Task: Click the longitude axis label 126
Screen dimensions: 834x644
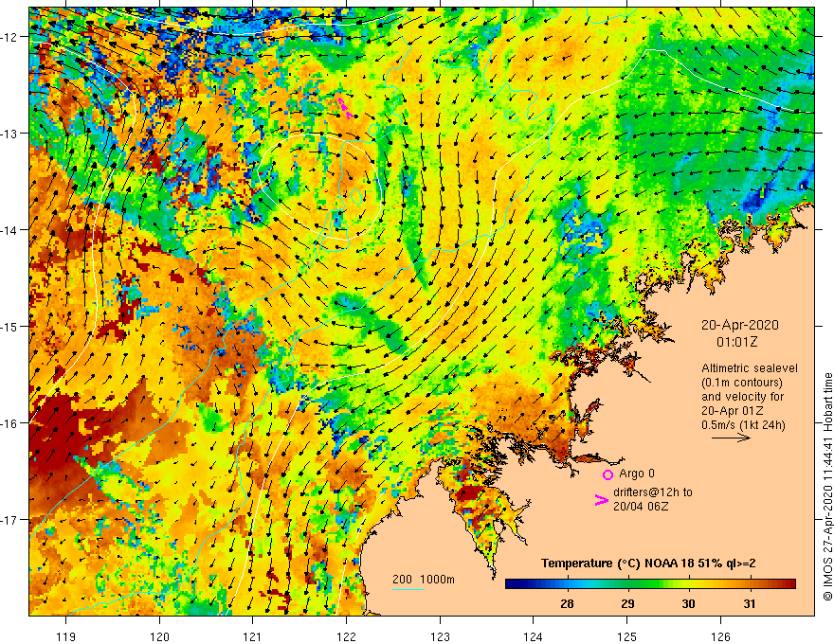Action: click(x=720, y=636)
